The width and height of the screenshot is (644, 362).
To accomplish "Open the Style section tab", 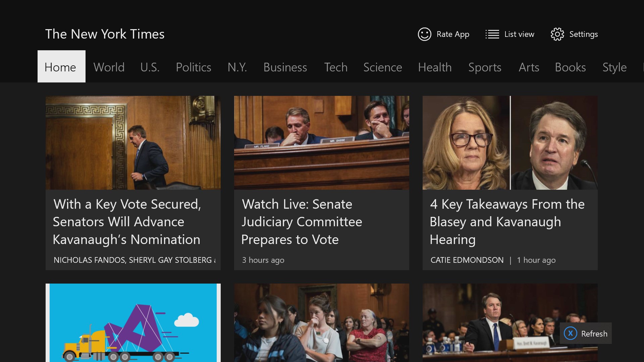I will pyautogui.click(x=614, y=67).
